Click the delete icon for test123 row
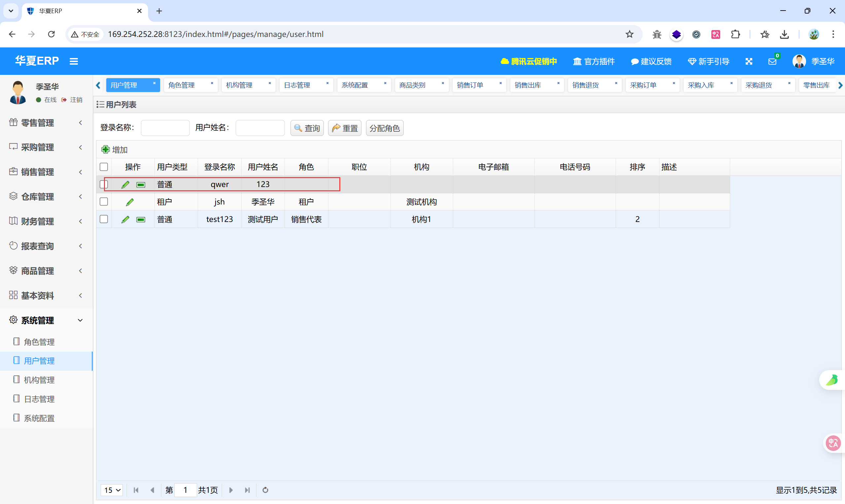This screenshot has height=504, width=845. (141, 220)
